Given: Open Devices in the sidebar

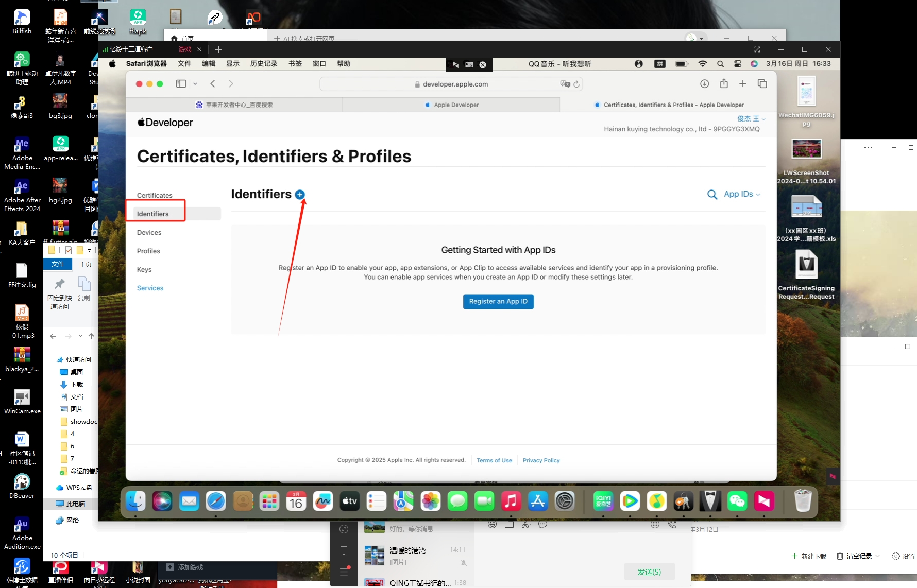Looking at the screenshot, I should pos(149,232).
